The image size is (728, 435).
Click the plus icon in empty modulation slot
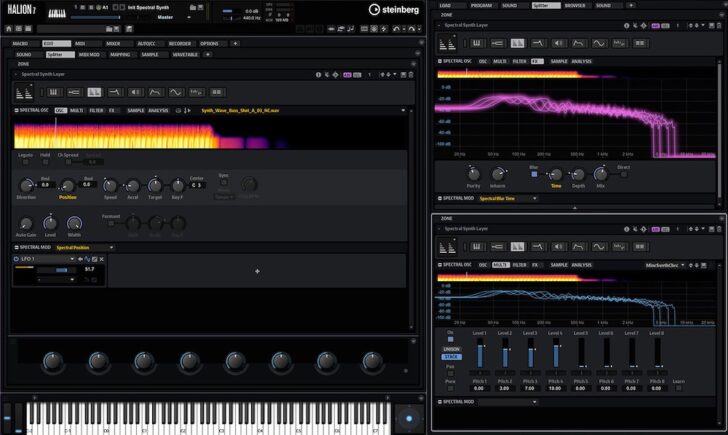257,270
